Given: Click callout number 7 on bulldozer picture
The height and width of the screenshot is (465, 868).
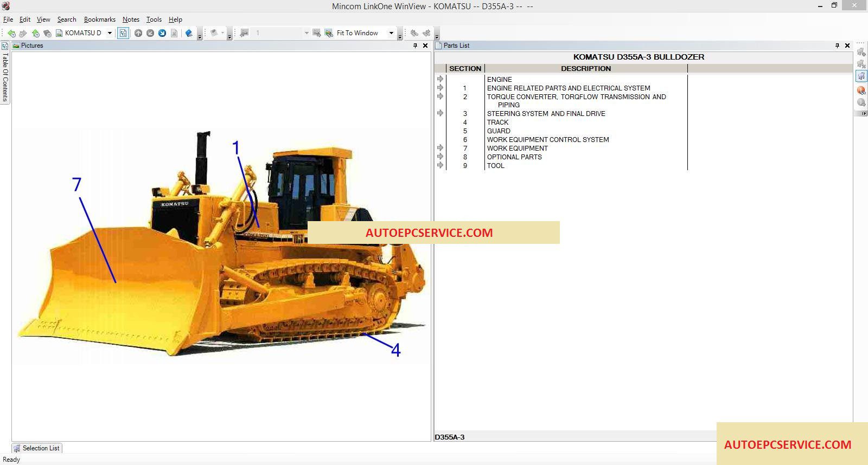Looking at the screenshot, I should [x=77, y=185].
